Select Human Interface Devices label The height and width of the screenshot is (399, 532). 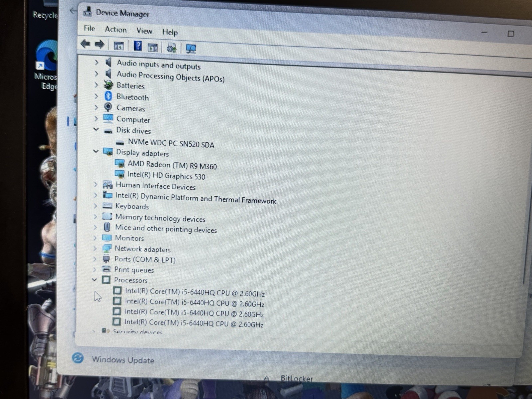coord(156,186)
